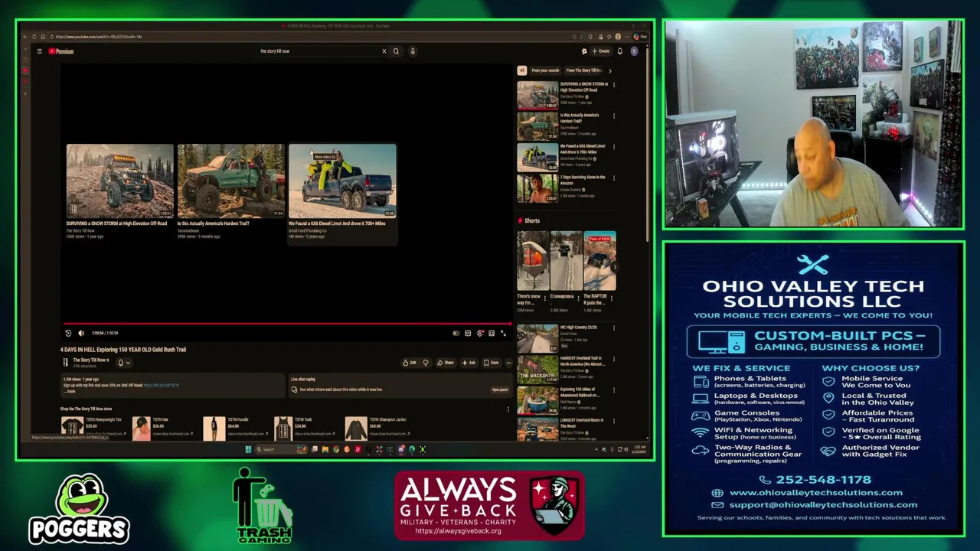Viewport: 980px width, 551px height.
Task: Share the video with the Share button
Action: tap(445, 363)
